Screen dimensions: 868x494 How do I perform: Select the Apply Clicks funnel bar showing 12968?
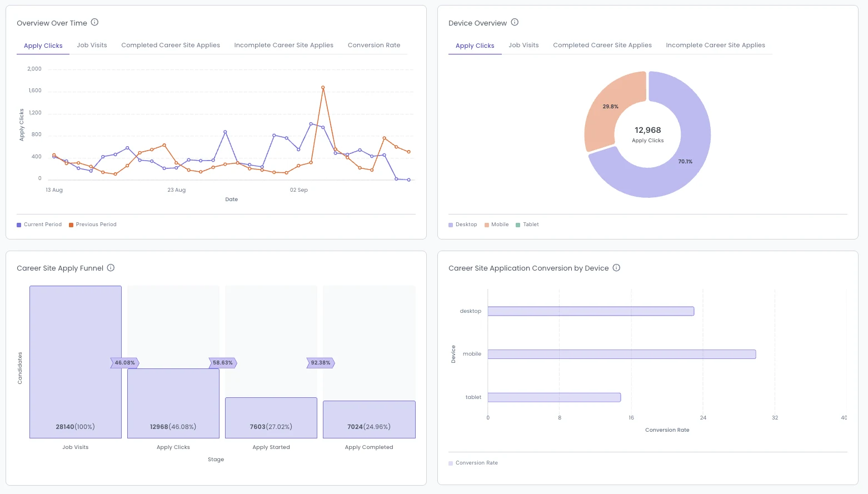pyautogui.click(x=173, y=403)
